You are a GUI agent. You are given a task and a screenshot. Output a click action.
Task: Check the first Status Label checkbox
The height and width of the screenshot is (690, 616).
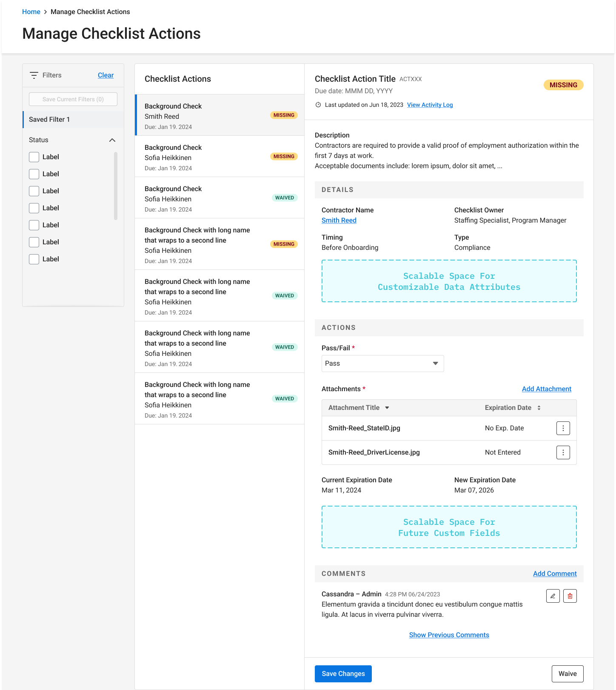tap(34, 157)
